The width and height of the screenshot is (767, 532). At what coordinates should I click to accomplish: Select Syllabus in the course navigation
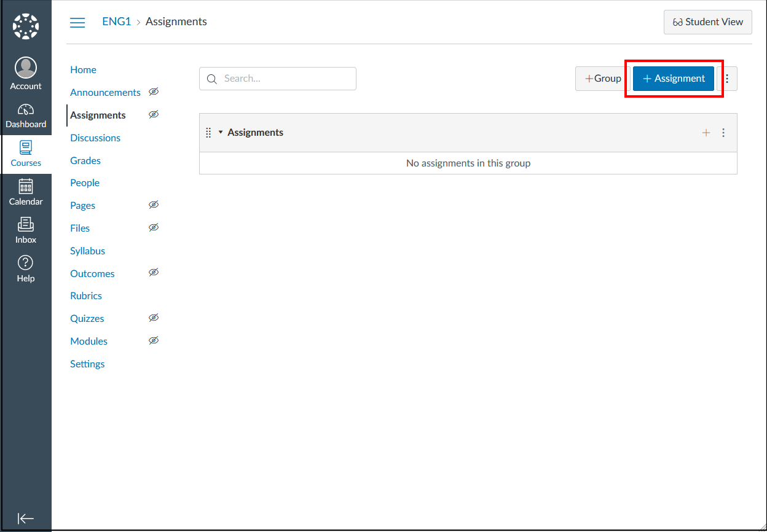coord(87,251)
